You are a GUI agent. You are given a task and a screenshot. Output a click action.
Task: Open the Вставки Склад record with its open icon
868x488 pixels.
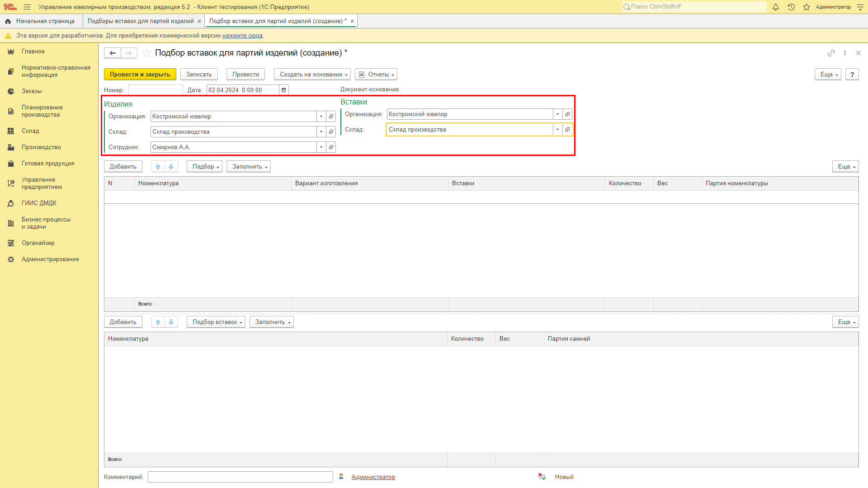tap(567, 130)
